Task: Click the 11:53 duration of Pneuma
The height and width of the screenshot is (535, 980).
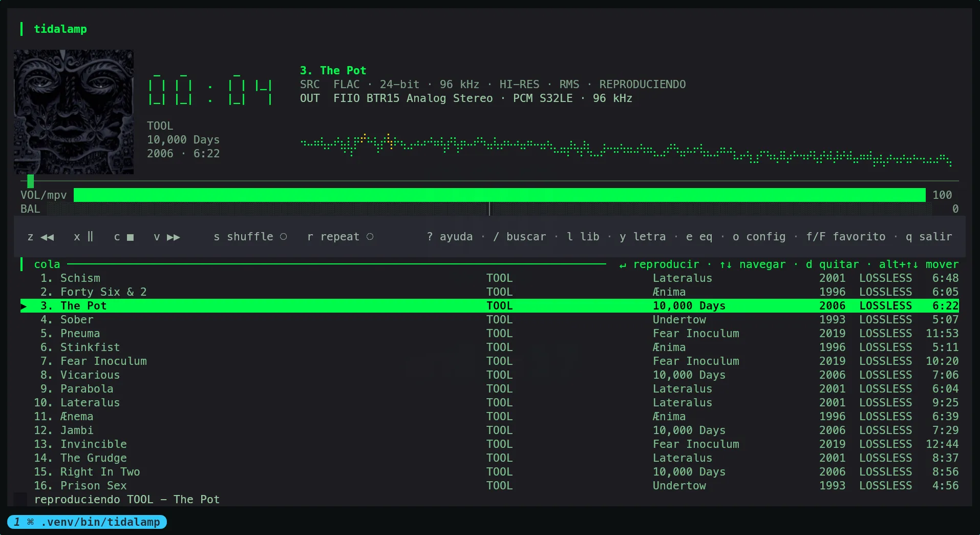Action: 942,333
